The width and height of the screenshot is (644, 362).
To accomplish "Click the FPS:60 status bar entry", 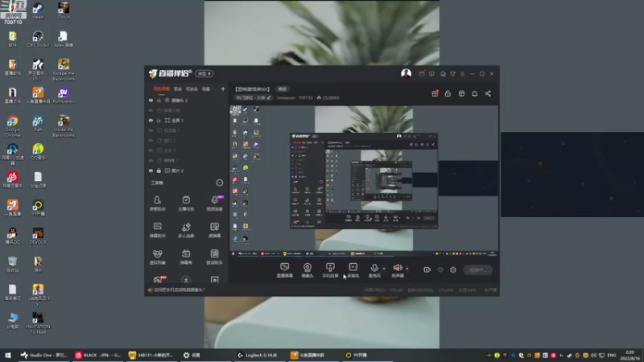I will 396,290.
